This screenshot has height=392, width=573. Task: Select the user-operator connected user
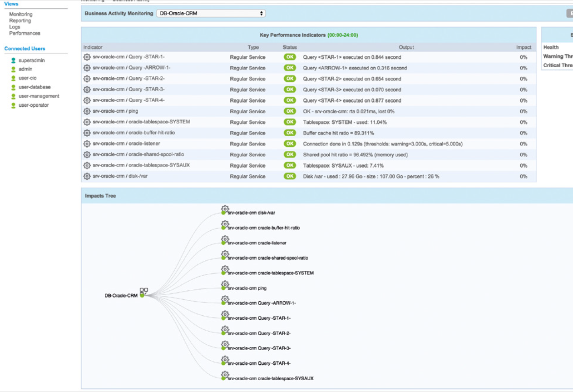pos(34,105)
